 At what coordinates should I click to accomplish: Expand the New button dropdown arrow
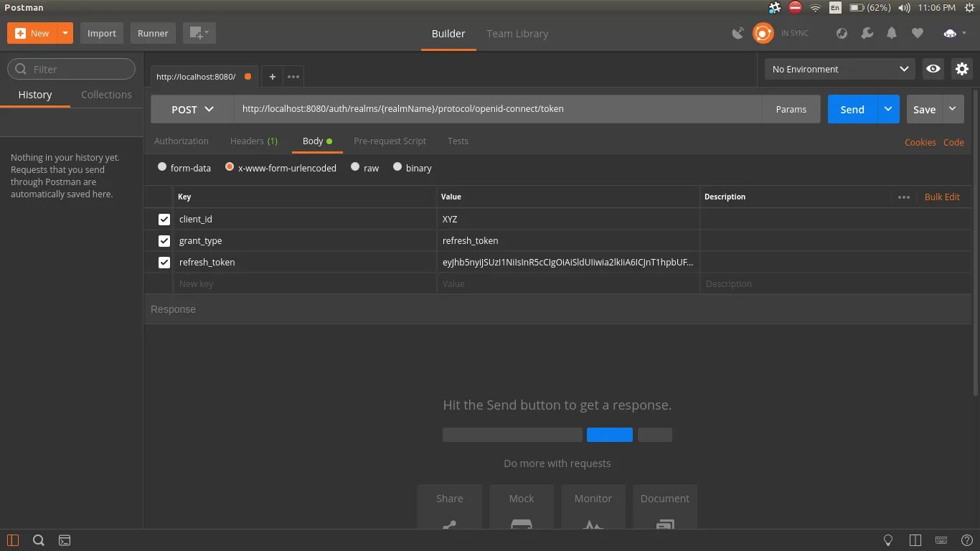pos(65,33)
